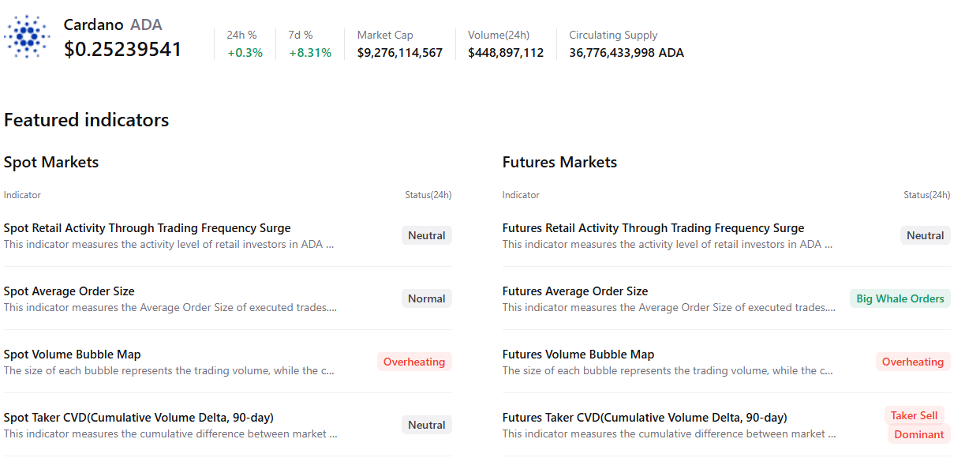Click the Volume(24h) label
980x469 pixels.
coord(499,35)
